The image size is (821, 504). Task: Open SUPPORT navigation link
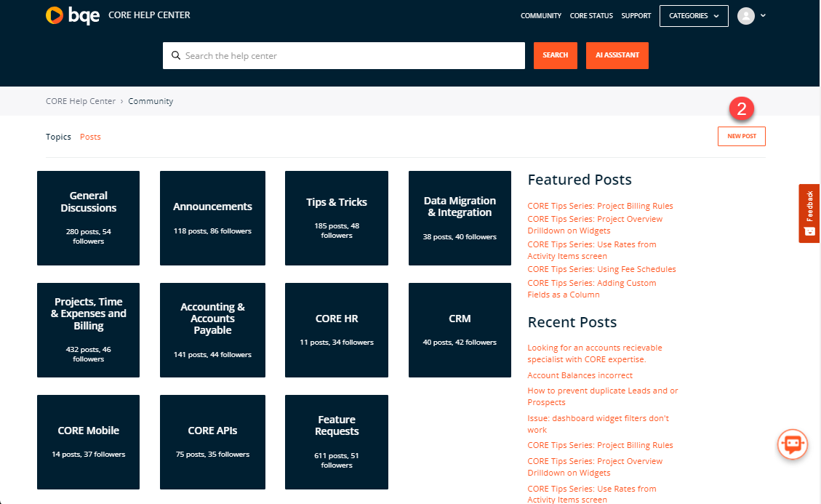pos(636,16)
